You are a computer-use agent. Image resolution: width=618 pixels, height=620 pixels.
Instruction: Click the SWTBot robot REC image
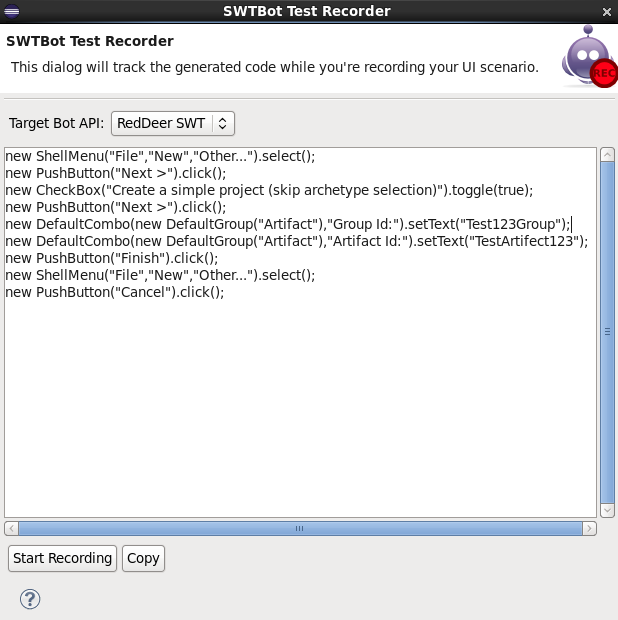tap(589, 57)
